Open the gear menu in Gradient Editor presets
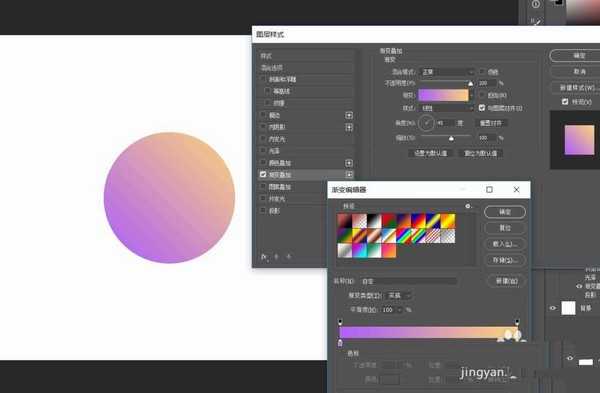 pos(468,206)
